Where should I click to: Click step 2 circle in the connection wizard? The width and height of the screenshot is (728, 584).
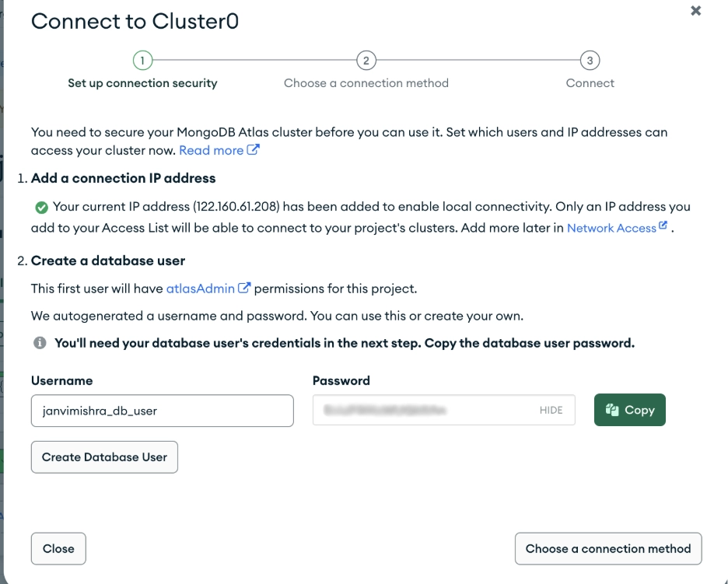[366, 58]
